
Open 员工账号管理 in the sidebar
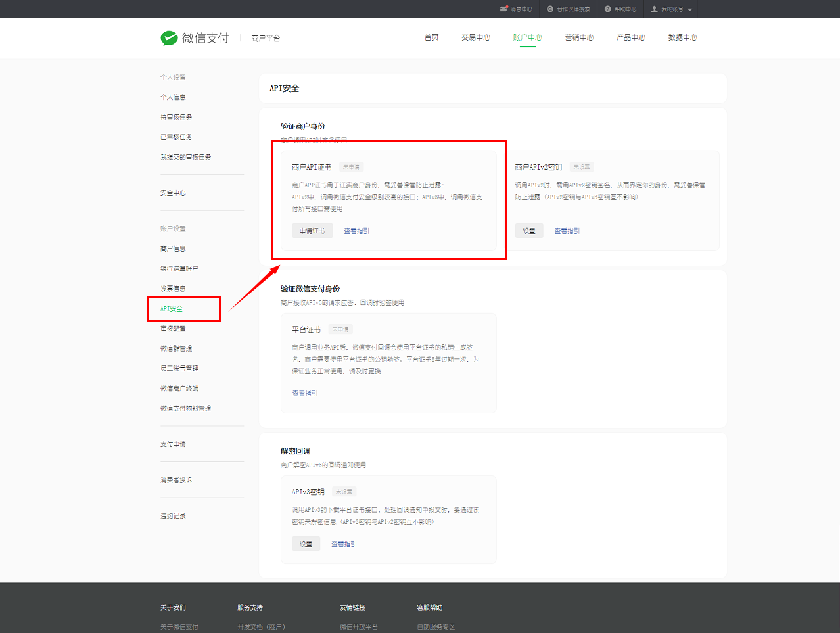pyautogui.click(x=179, y=369)
